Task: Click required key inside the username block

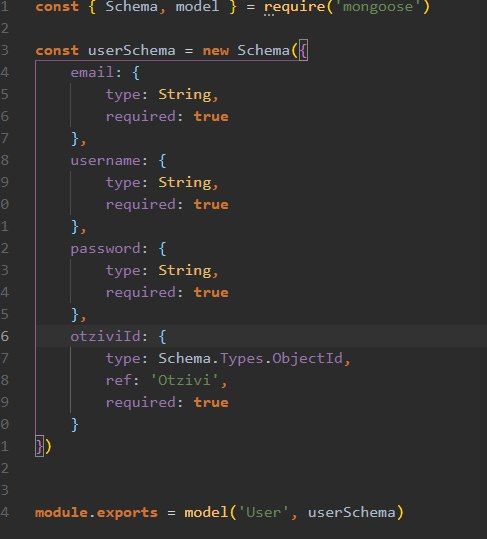Action: [140, 205]
